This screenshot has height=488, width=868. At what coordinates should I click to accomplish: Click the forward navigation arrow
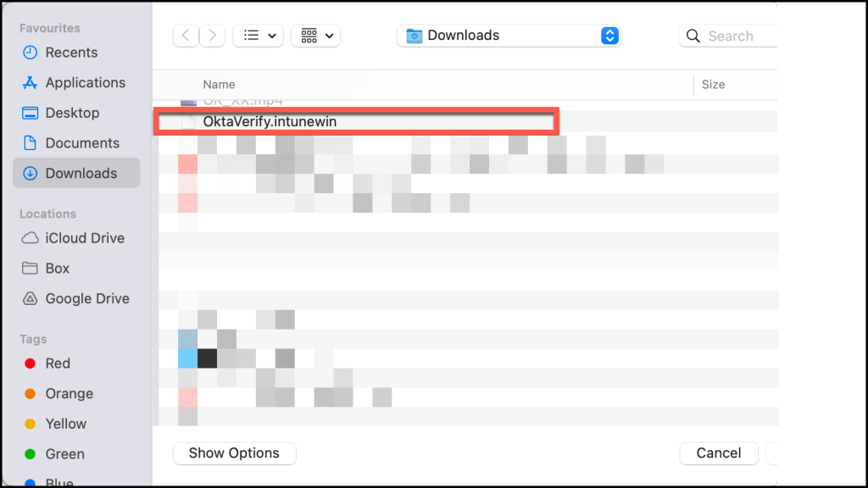212,36
